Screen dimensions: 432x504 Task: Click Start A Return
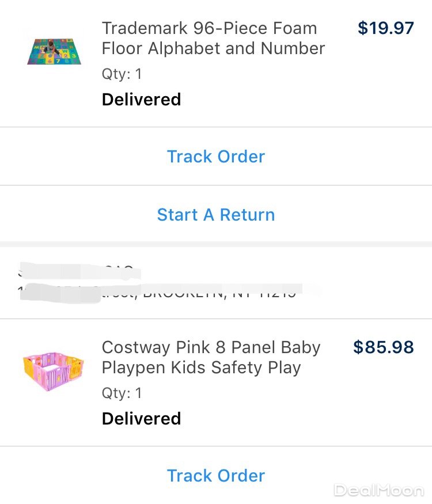point(216,215)
